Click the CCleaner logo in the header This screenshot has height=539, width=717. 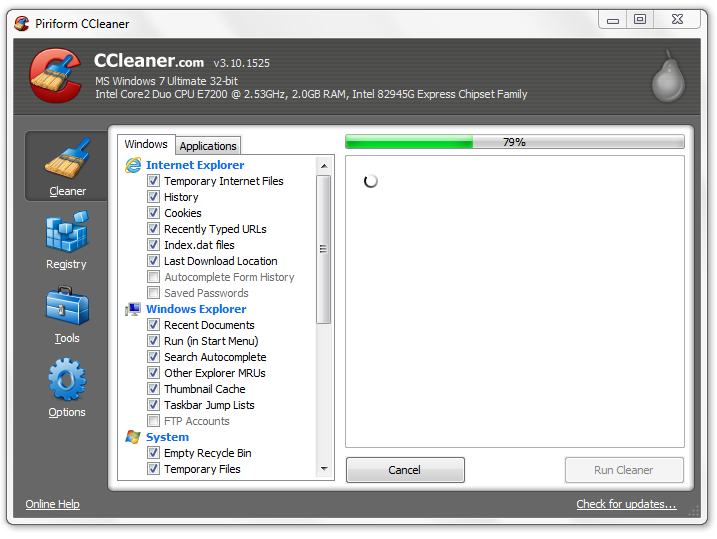point(55,76)
